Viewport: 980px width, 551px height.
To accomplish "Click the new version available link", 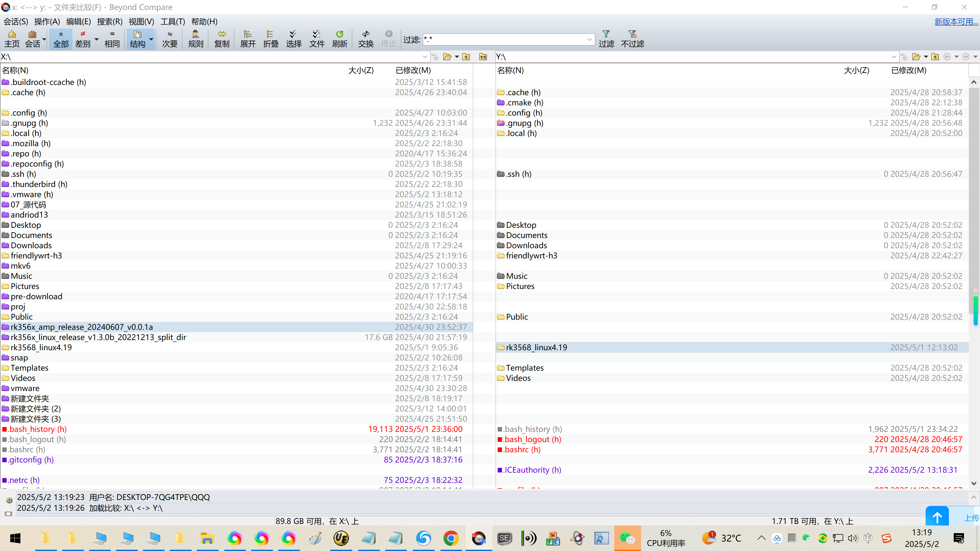I will (956, 22).
